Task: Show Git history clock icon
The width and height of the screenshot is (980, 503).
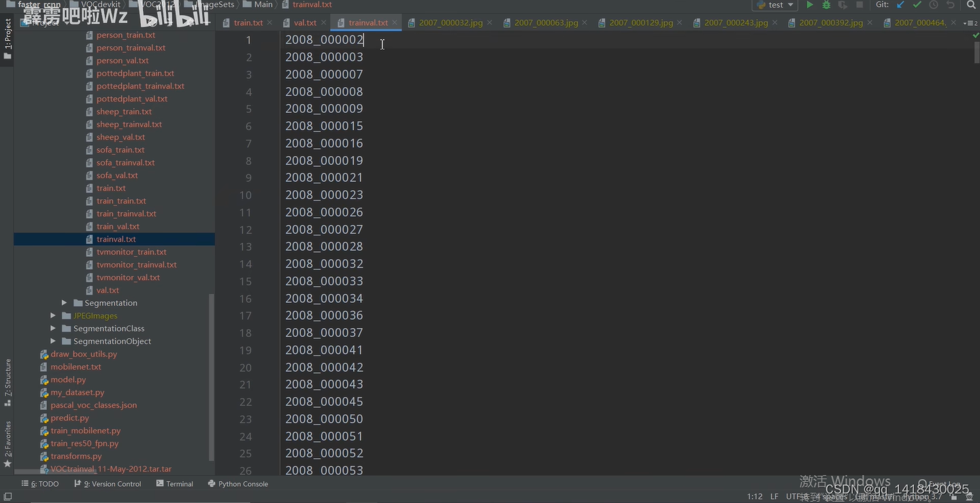Action: [x=934, y=5]
